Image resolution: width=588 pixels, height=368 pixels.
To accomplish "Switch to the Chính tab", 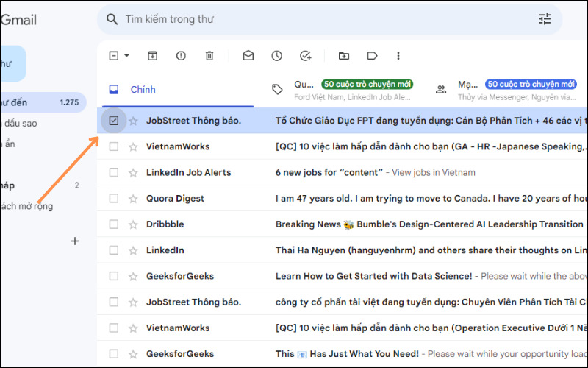I will (x=178, y=89).
